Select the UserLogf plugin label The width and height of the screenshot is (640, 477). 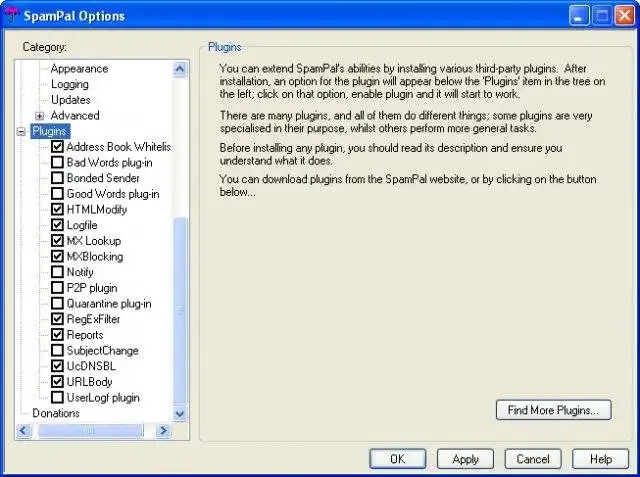[x=103, y=397]
